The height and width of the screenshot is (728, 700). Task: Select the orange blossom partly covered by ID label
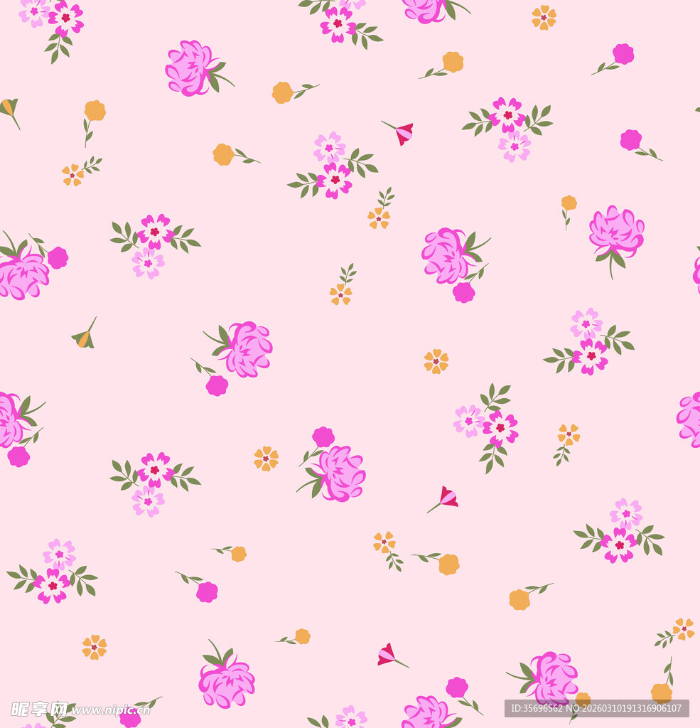tap(583, 700)
